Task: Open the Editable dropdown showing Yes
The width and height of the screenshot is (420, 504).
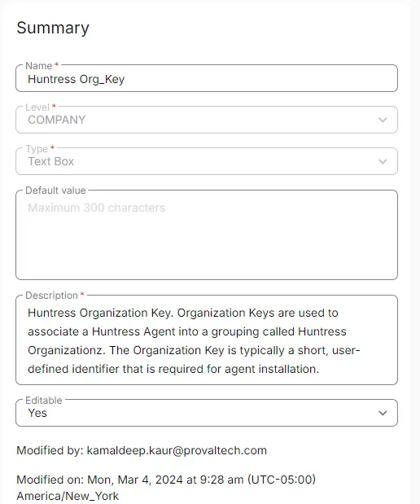Action: (207, 413)
